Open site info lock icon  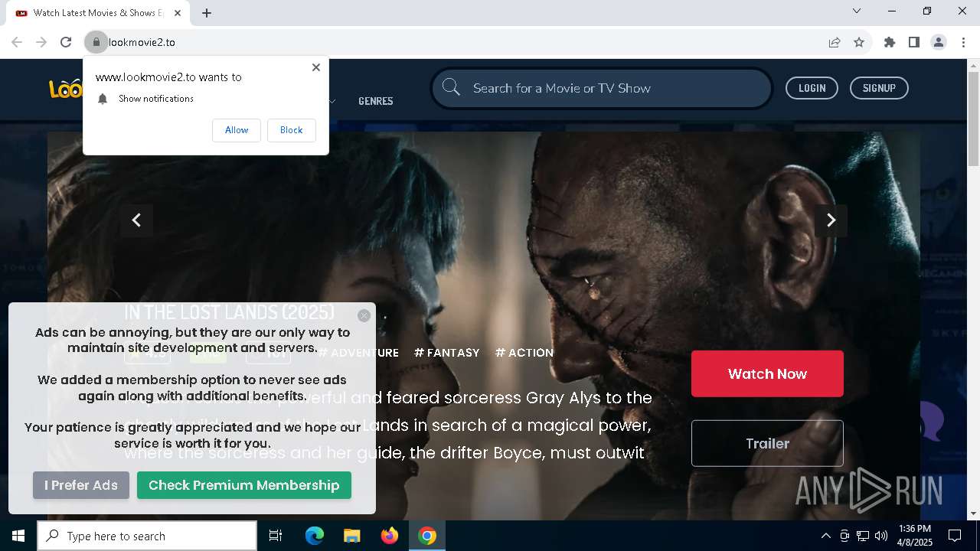(x=96, y=42)
